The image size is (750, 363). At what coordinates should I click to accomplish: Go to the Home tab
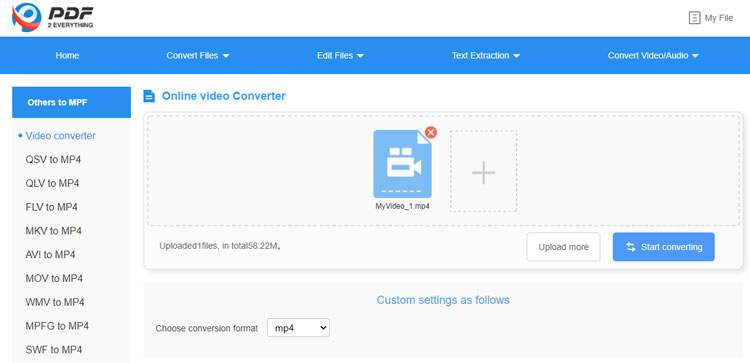coord(67,55)
